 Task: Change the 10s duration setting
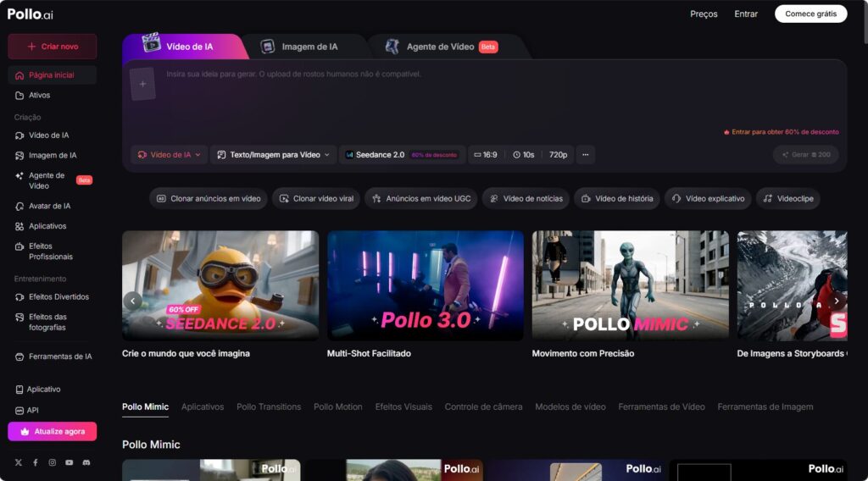(x=524, y=155)
